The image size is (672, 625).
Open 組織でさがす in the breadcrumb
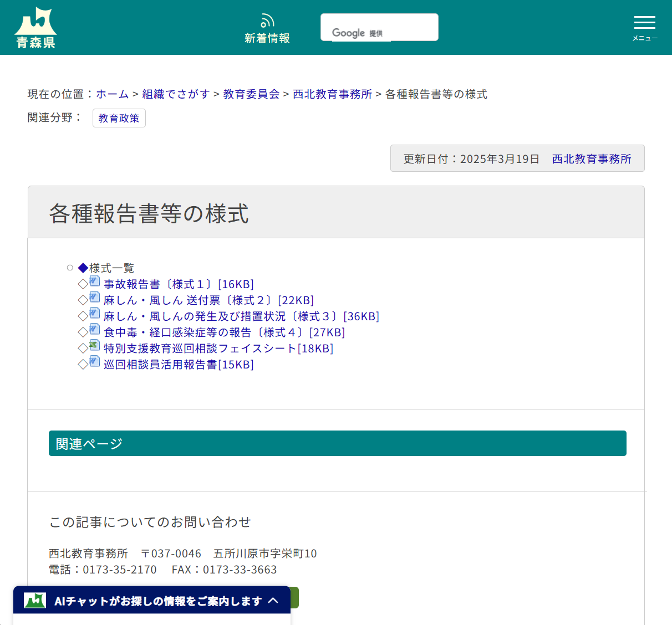coord(175,94)
